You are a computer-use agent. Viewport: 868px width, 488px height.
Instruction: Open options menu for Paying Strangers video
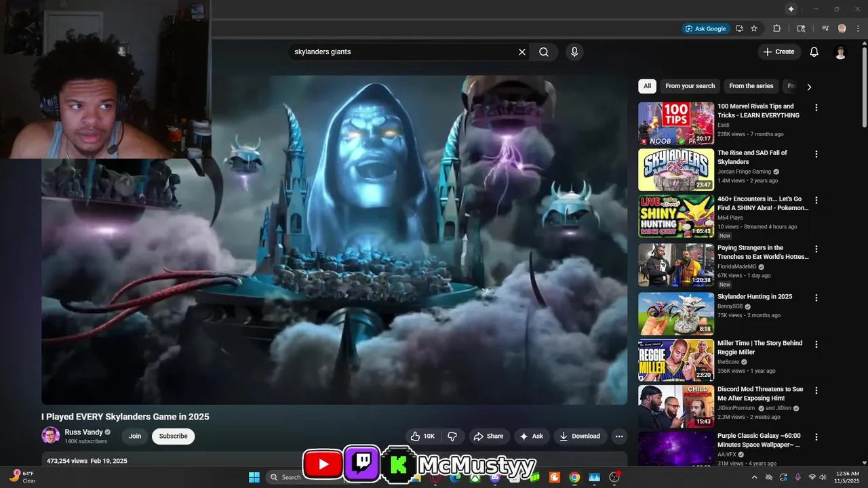[x=816, y=249]
